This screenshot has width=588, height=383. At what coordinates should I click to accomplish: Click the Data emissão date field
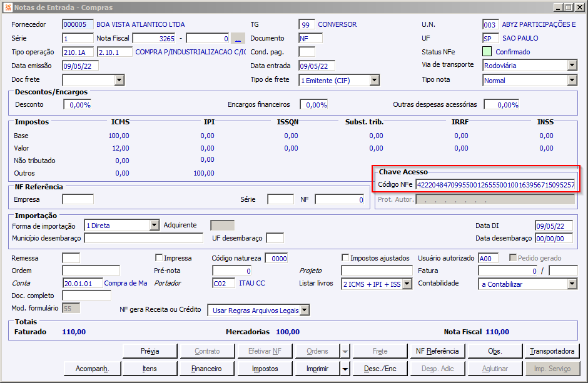[x=80, y=66]
